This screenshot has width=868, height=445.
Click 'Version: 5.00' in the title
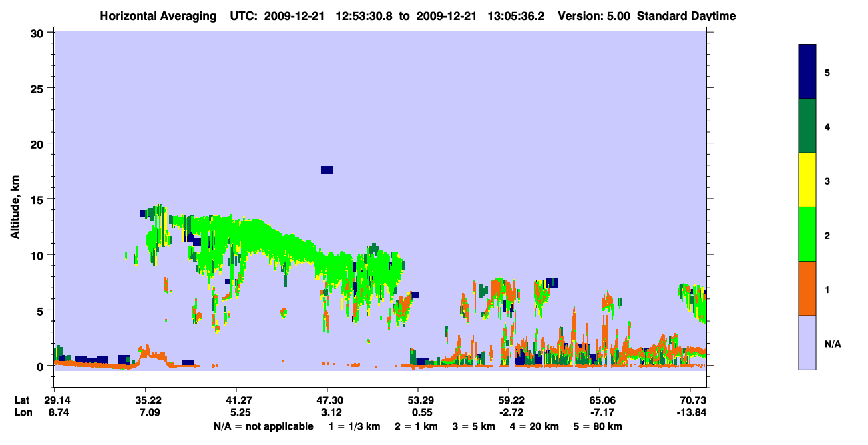(593, 16)
